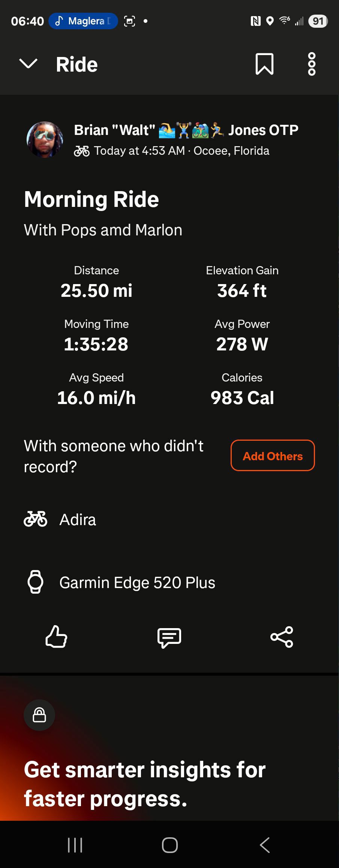Screen dimensions: 339x868
Task: Open Brian's profile picture
Action: pyautogui.click(x=45, y=139)
